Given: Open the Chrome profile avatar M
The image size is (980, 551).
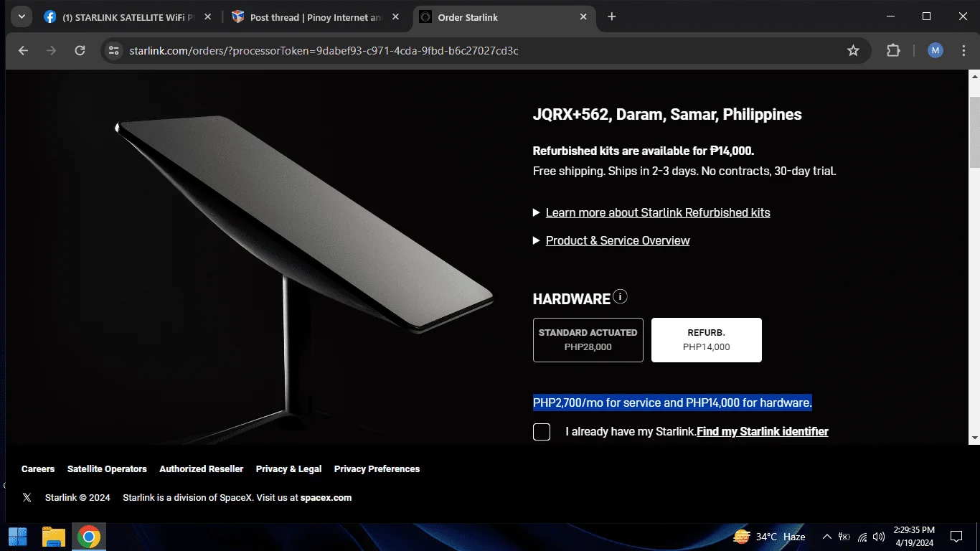Looking at the screenshot, I should click(x=935, y=50).
